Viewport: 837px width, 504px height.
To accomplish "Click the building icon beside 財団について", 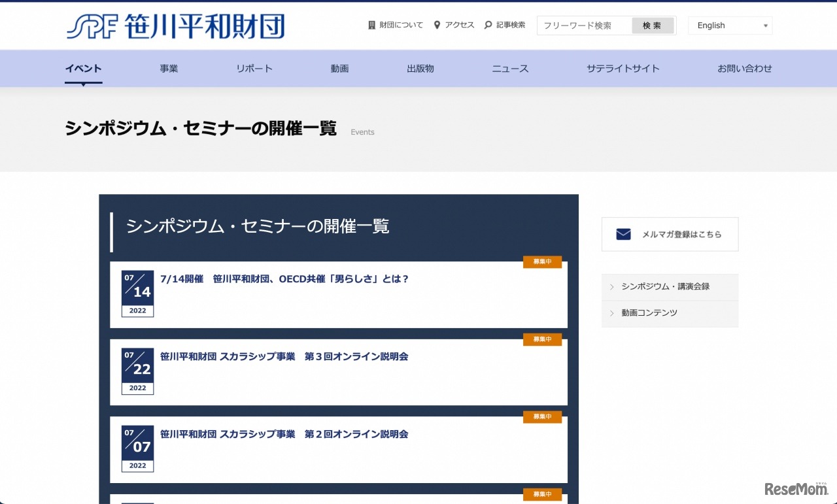I will coord(372,25).
